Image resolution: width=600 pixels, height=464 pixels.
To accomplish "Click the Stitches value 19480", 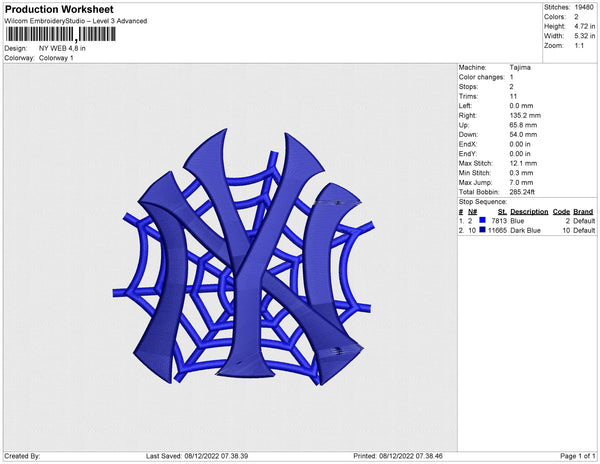I will tap(584, 7).
